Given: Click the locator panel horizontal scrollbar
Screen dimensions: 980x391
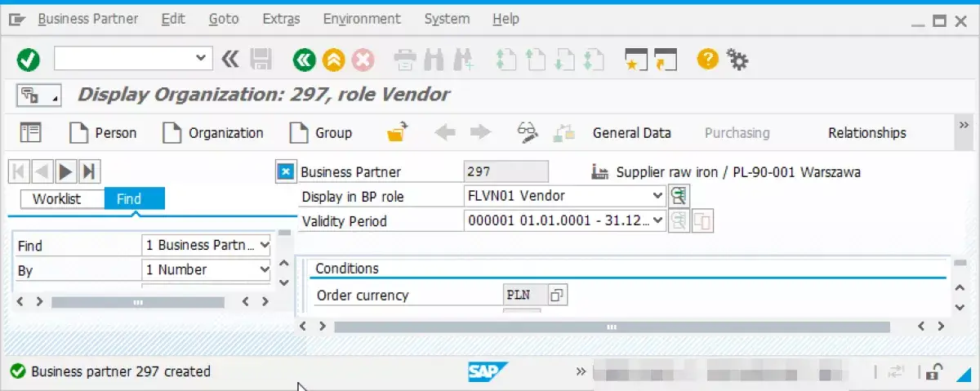Looking at the screenshot, I should point(138,302).
